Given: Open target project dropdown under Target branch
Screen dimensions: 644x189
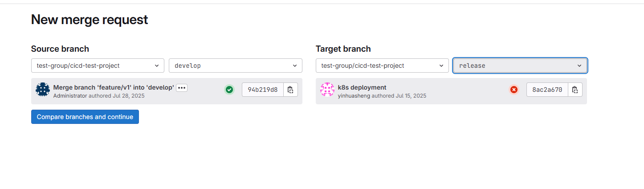Looking at the screenshot, I should point(382,66).
